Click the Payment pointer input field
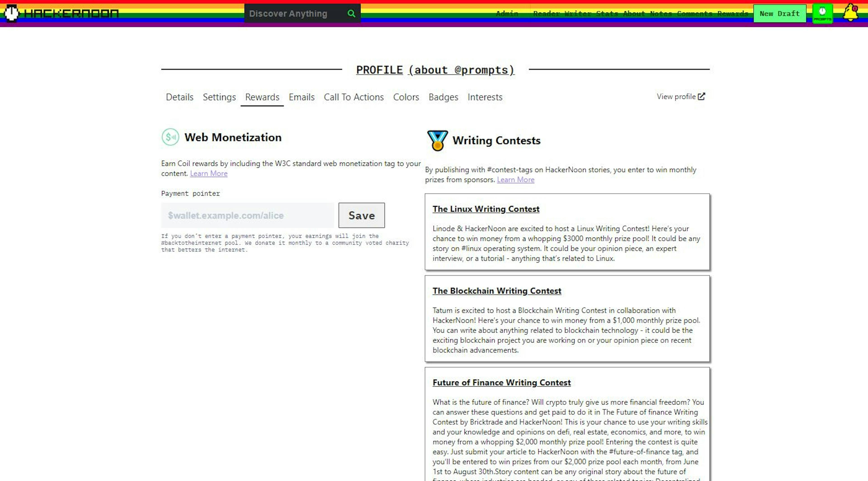 pyautogui.click(x=248, y=216)
